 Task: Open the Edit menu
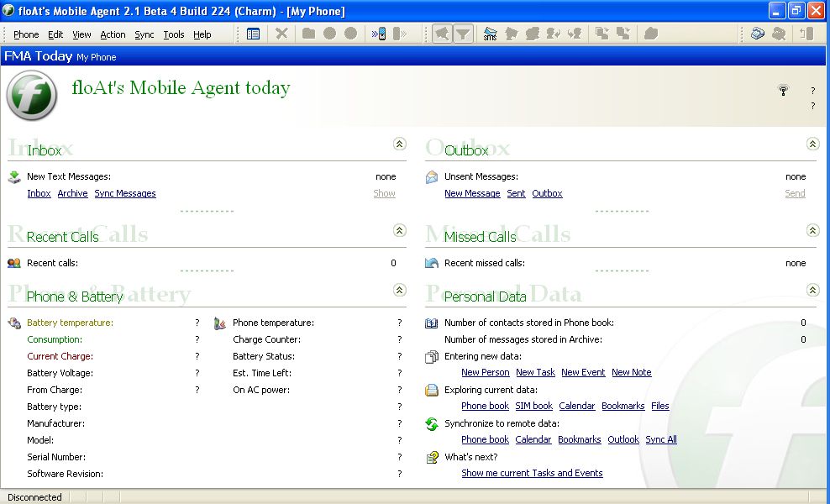[55, 34]
